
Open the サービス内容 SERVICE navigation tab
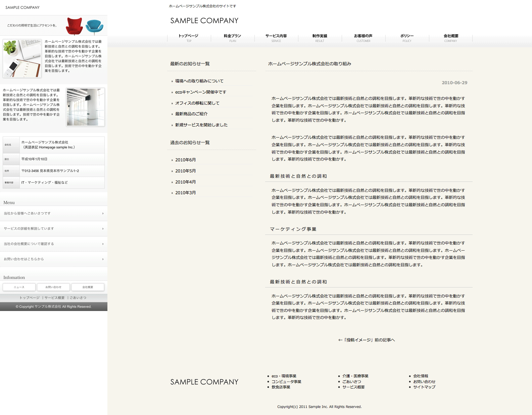point(276,38)
